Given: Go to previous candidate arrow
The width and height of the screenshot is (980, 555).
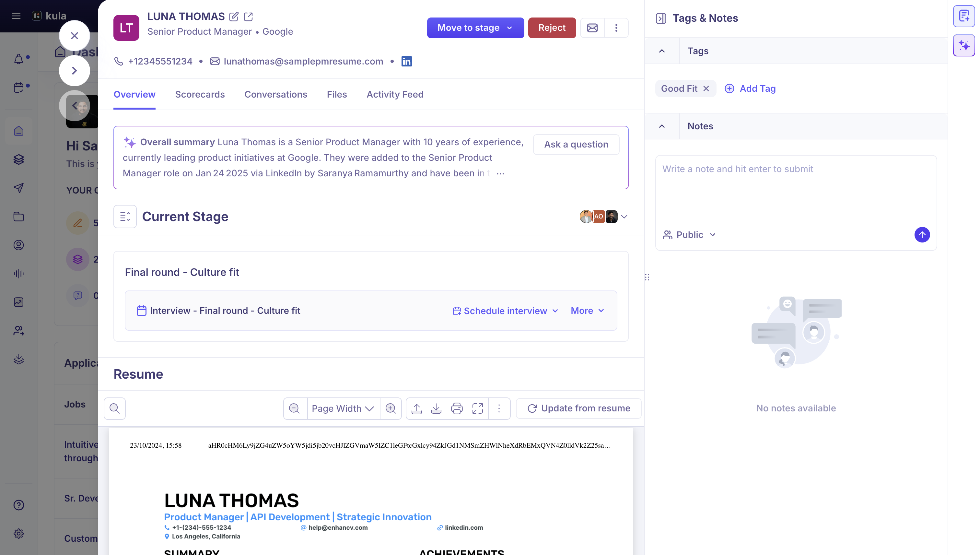Looking at the screenshot, I should (74, 106).
